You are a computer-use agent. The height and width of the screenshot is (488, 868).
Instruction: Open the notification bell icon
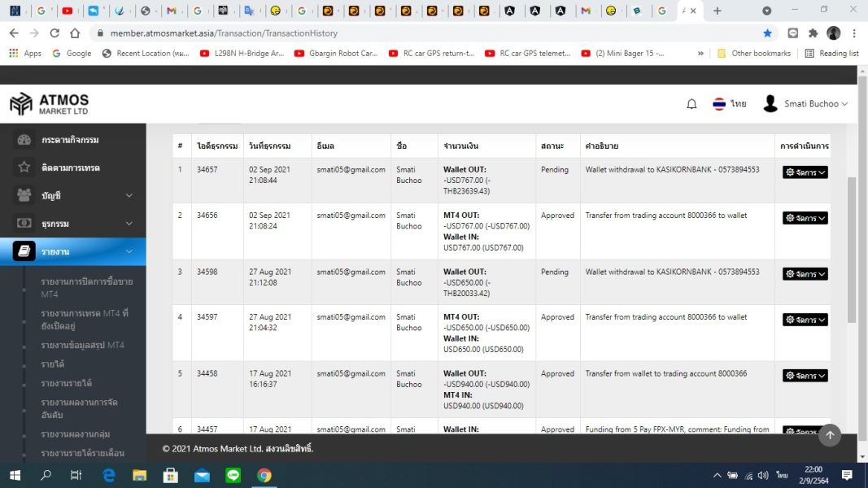click(x=691, y=104)
